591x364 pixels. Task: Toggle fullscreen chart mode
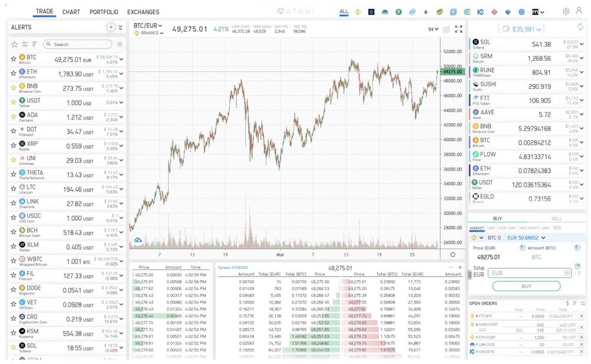pos(459,29)
